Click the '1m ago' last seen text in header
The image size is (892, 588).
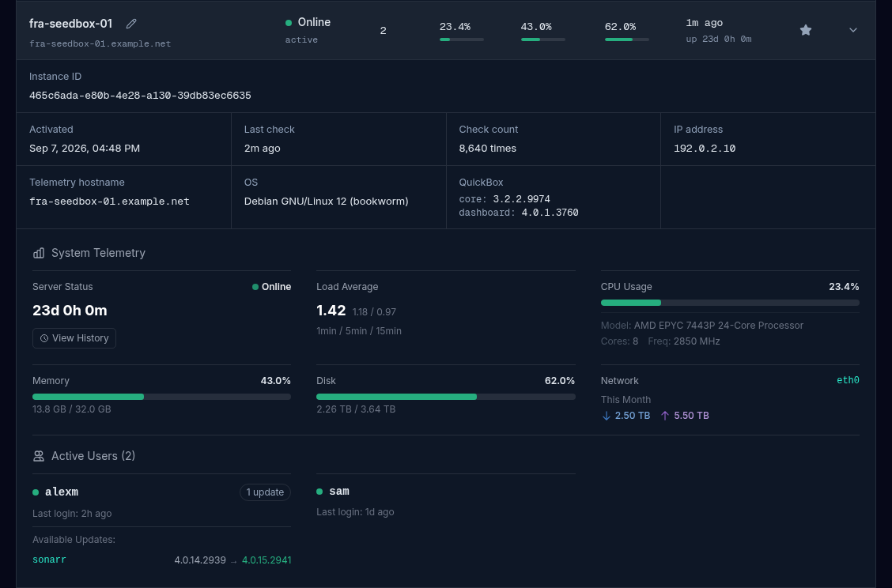705,24
